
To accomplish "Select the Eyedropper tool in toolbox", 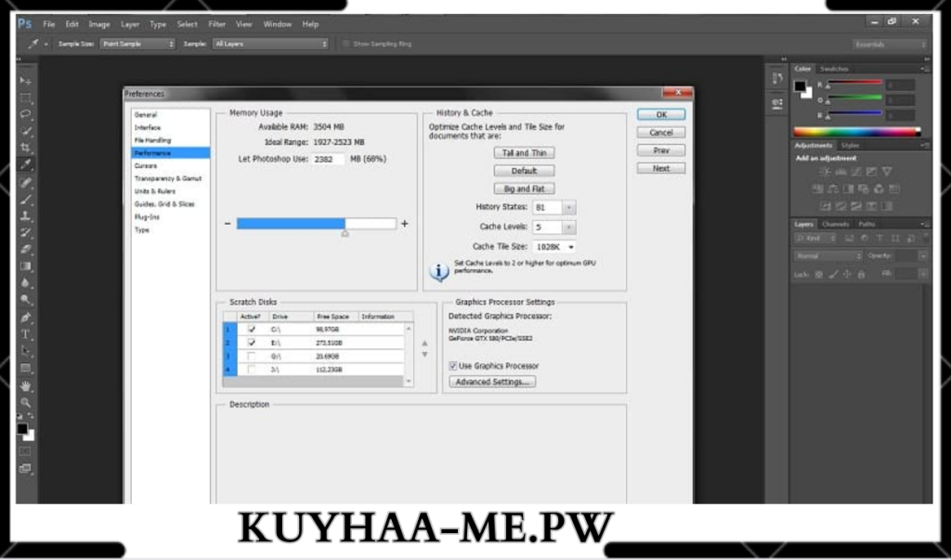I will 25,164.
